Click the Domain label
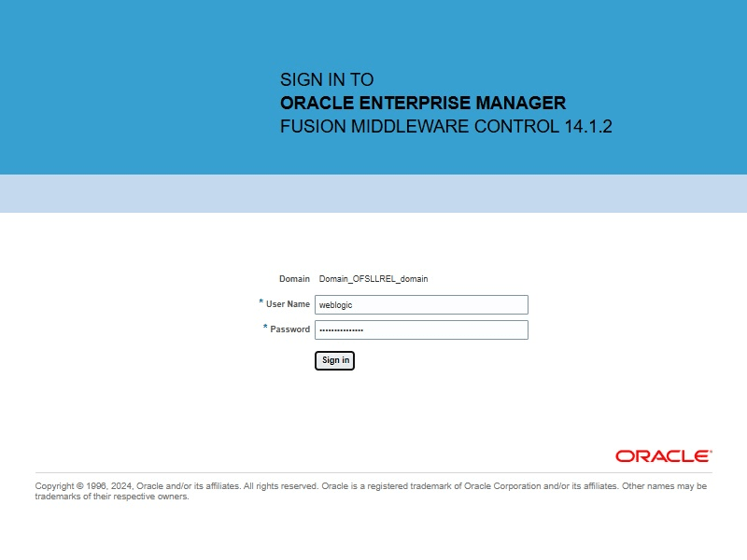The image size is (747, 560). tap(294, 279)
